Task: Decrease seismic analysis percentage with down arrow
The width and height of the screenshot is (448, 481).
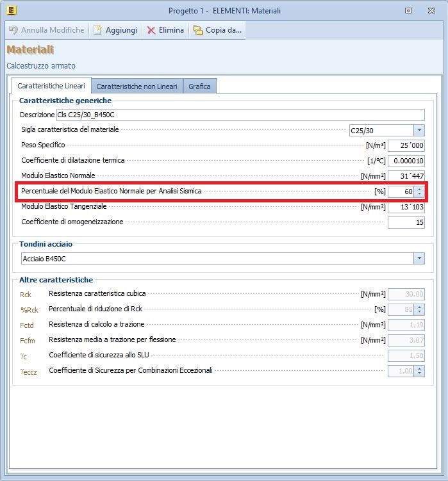Action: tap(419, 194)
